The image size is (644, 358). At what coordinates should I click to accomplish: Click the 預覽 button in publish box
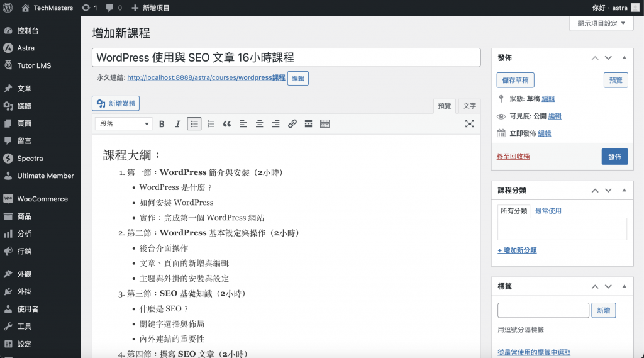click(616, 80)
